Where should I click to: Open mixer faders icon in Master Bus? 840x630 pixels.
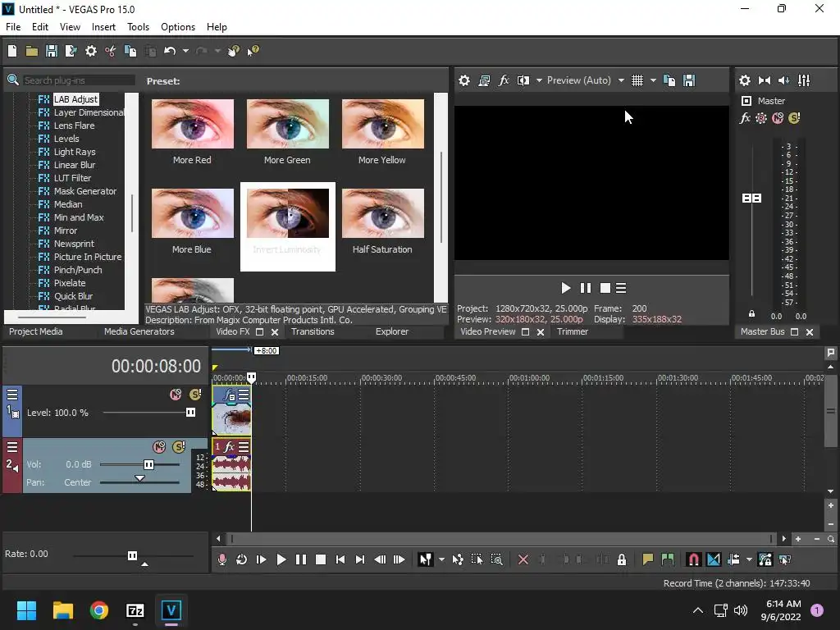click(x=804, y=80)
